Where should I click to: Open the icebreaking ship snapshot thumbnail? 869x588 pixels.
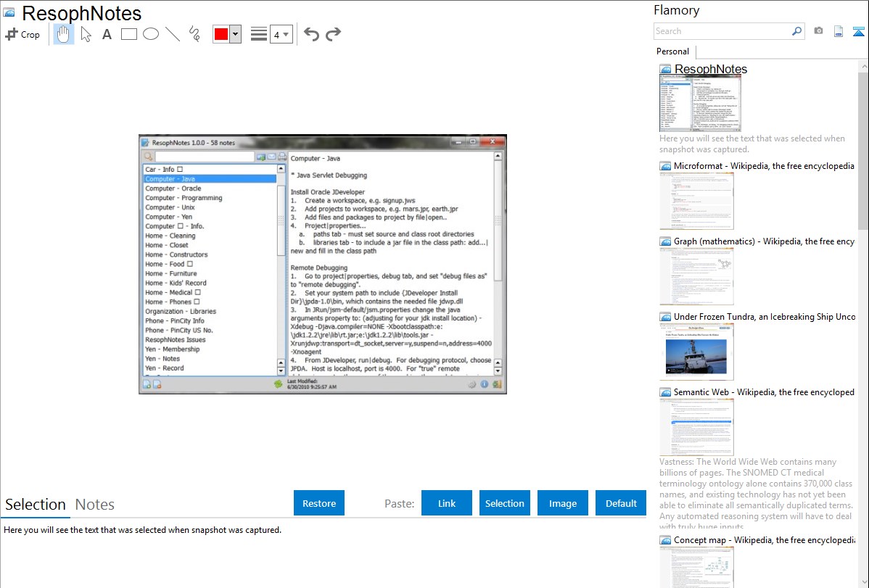point(696,352)
